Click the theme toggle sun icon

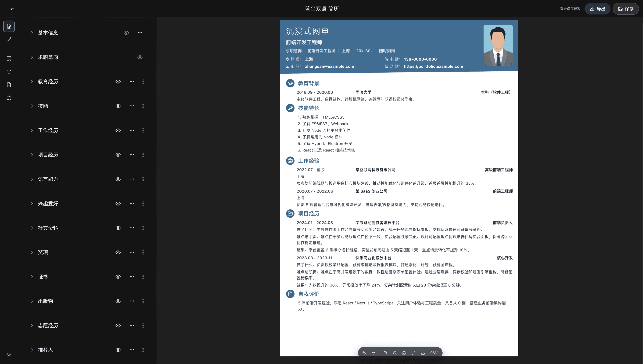(9, 354)
